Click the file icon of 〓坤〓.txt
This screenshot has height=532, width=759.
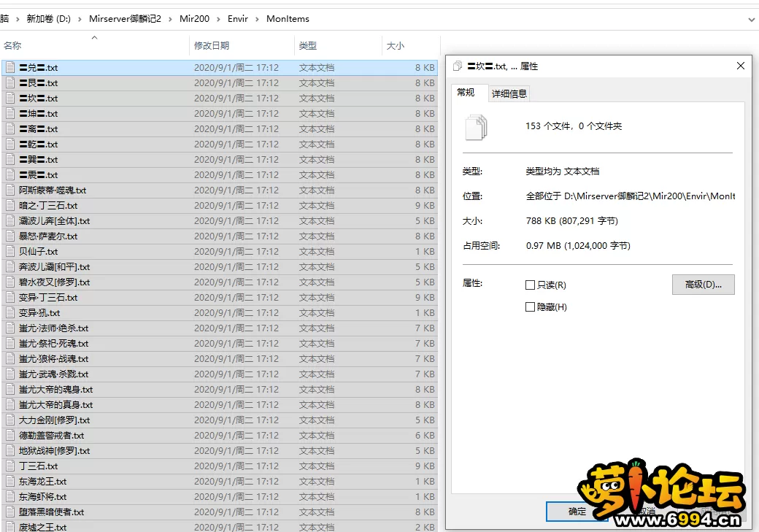point(10,114)
